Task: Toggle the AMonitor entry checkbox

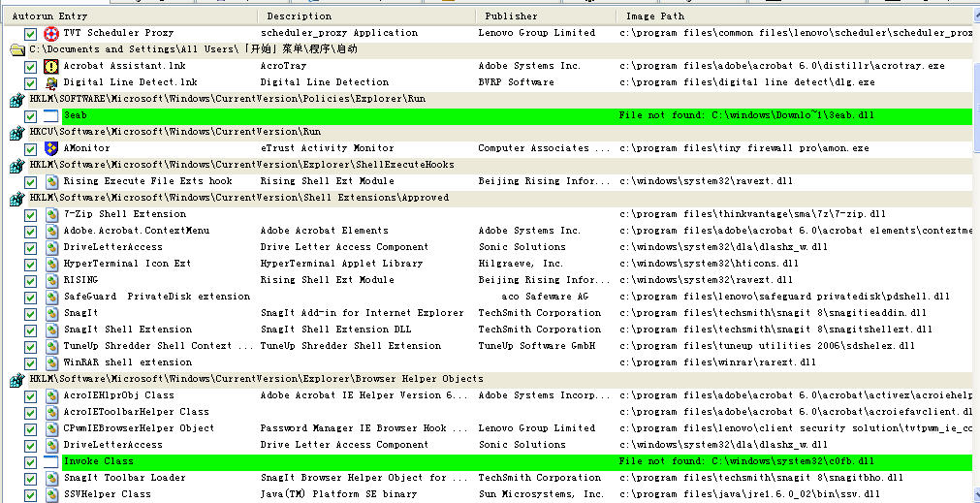Action: click(x=30, y=149)
